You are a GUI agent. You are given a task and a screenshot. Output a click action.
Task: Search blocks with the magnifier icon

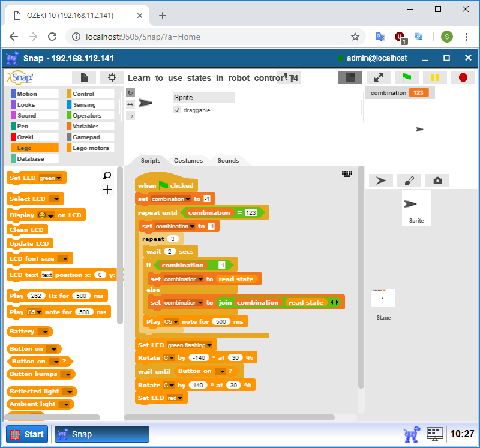[107, 175]
